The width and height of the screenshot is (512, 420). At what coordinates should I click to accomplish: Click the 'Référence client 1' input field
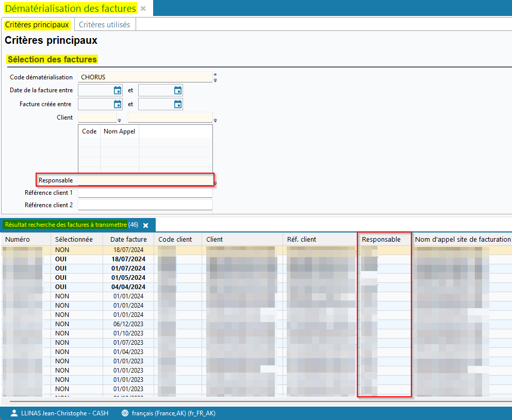(x=145, y=193)
